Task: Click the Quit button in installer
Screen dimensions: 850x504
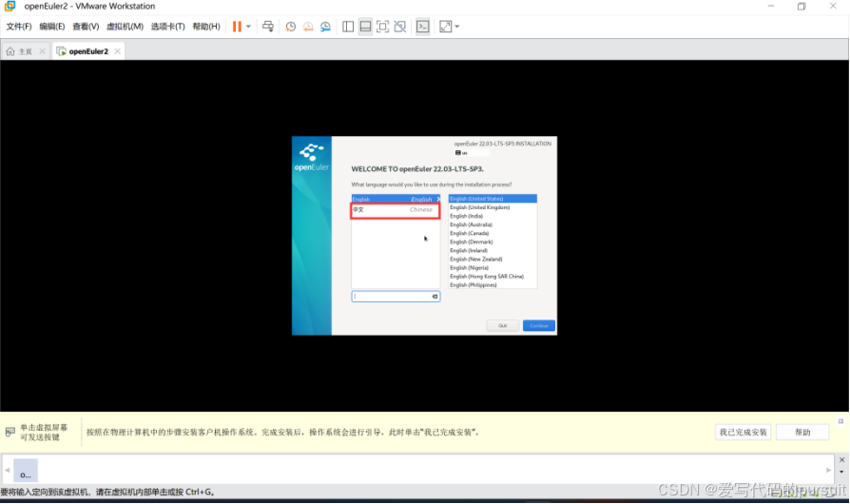Action: [503, 326]
